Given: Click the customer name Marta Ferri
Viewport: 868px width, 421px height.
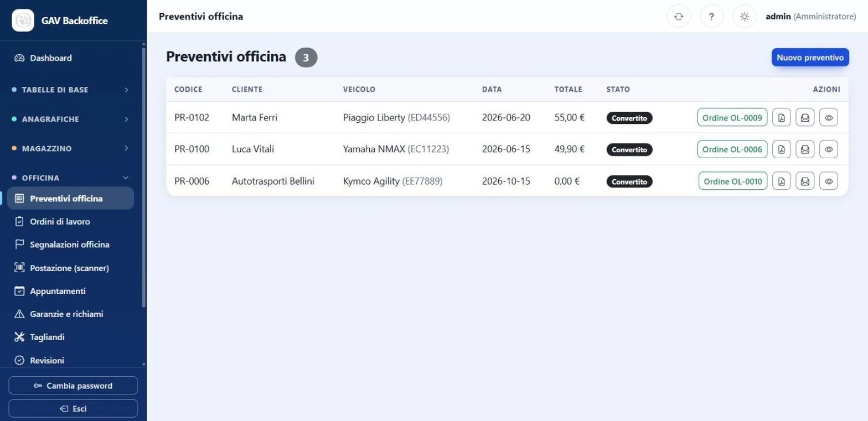Looking at the screenshot, I should 255,117.
